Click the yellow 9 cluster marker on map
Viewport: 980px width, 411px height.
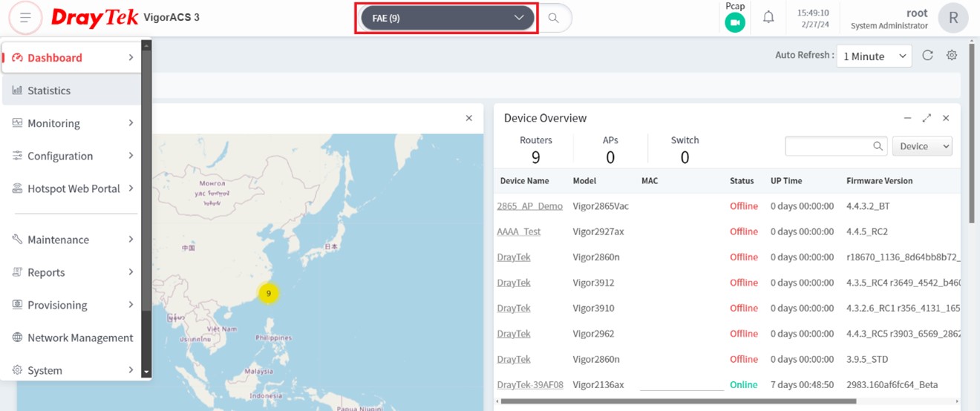click(x=269, y=293)
